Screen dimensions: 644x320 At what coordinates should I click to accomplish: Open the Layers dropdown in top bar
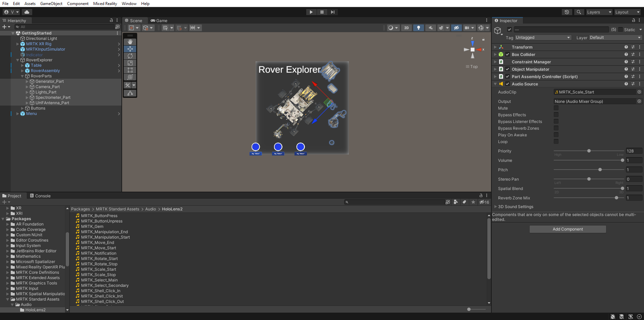pos(599,12)
